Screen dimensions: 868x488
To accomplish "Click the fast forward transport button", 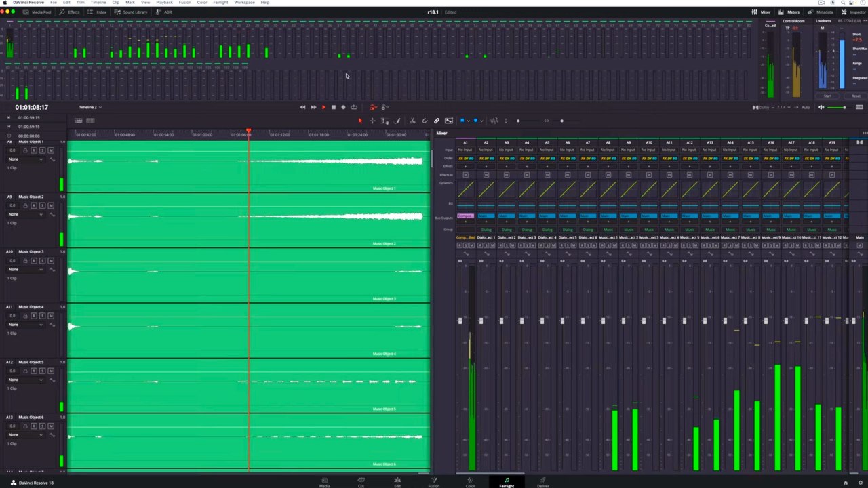I will click(x=313, y=107).
